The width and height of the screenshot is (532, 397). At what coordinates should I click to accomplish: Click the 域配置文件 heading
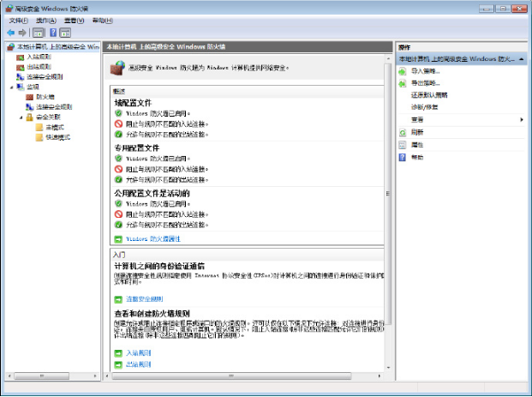point(133,103)
